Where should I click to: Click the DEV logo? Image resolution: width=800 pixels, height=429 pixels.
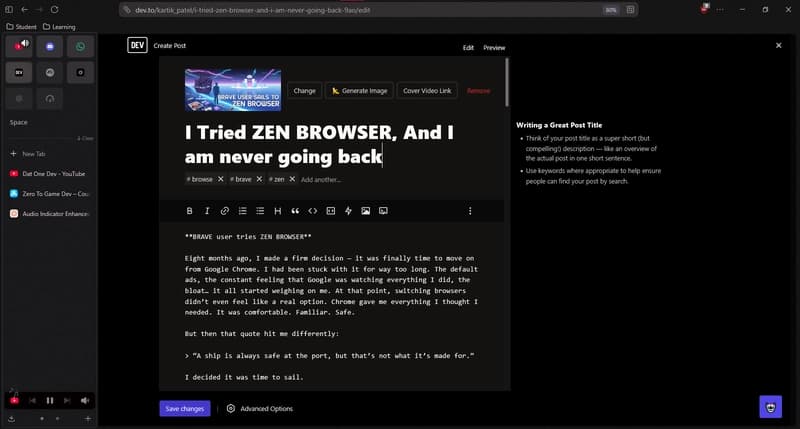[137, 45]
